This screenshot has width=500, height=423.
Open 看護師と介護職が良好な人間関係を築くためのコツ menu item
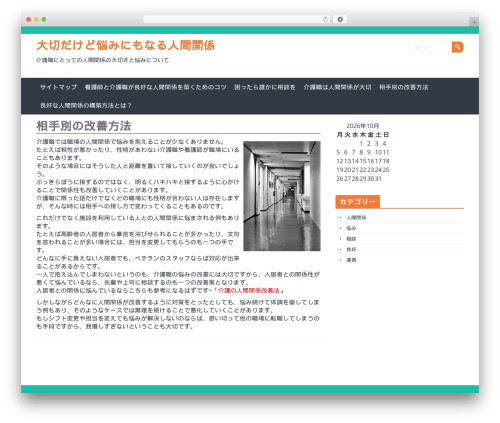tap(155, 87)
